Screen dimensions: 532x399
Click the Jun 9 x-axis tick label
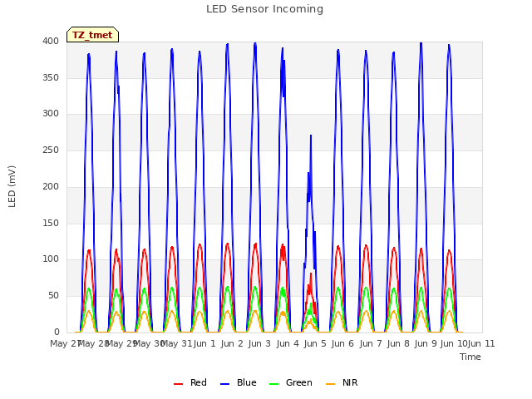click(426, 343)
